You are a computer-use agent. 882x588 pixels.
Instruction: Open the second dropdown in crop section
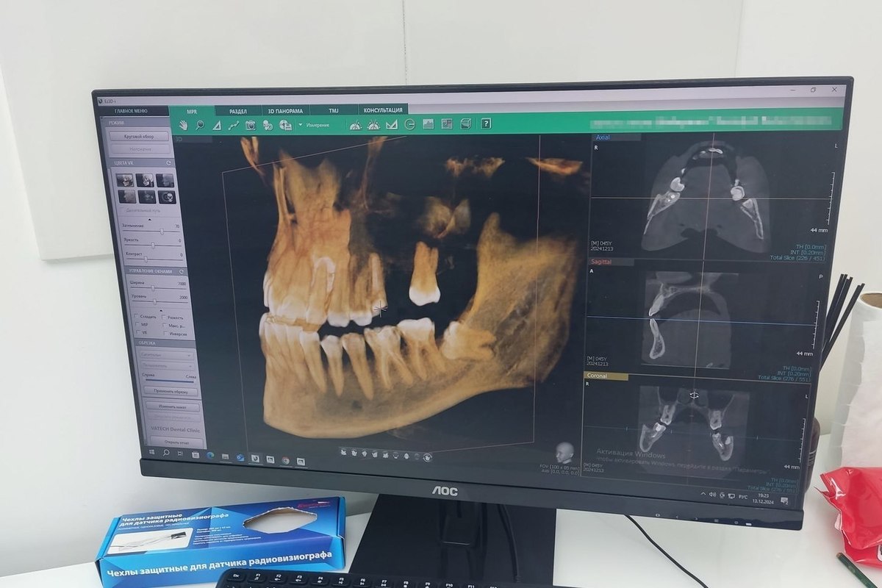(x=165, y=365)
